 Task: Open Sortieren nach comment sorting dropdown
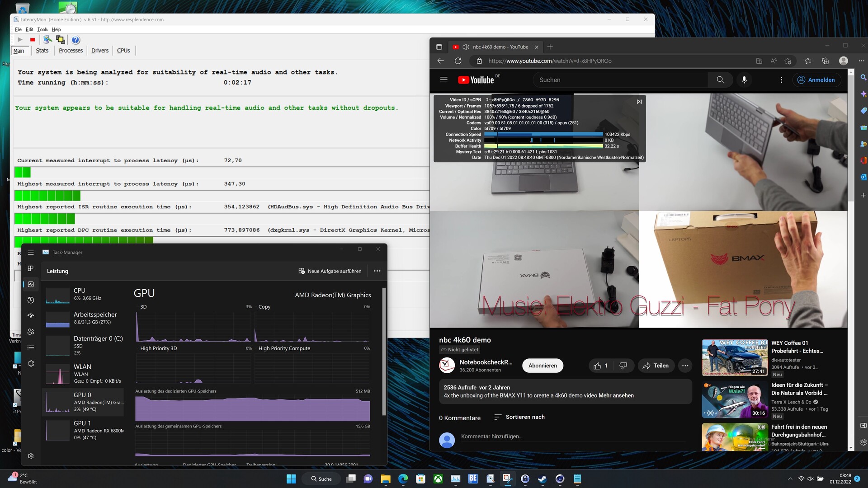pyautogui.click(x=519, y=417)
